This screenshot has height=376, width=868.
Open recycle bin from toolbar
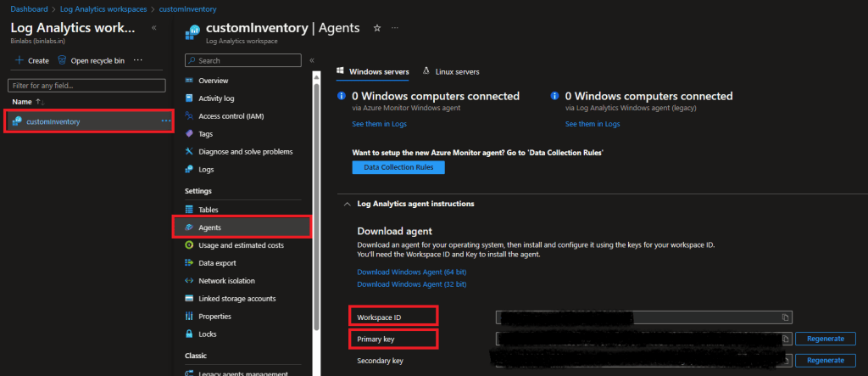[92, 61]
